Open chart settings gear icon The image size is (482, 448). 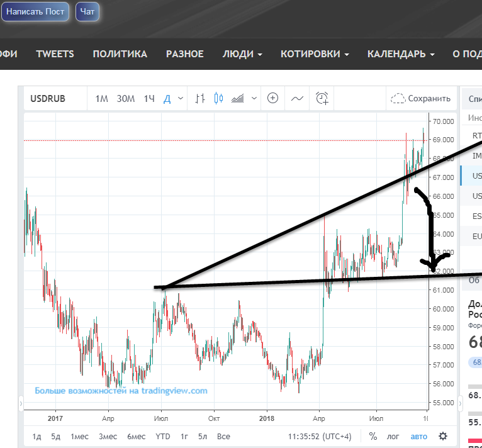(443, 436)
